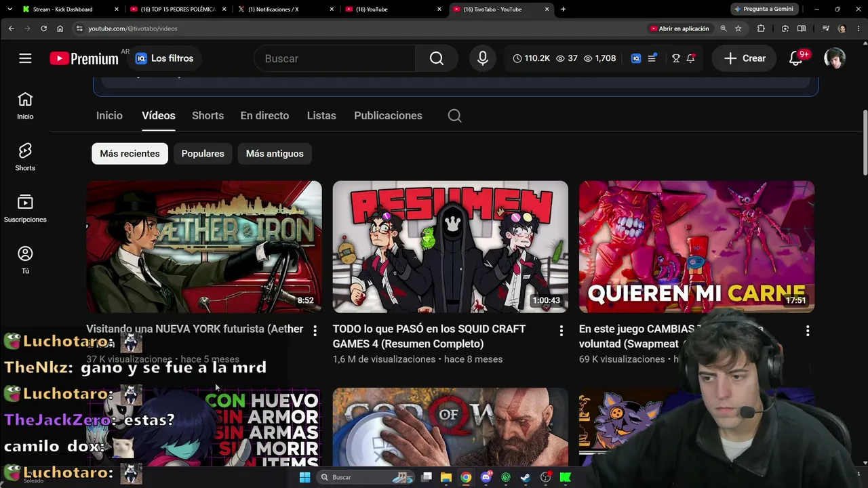Click the Crear button
The height and width of the screenshot is (488, 868).
pos(745,58)
